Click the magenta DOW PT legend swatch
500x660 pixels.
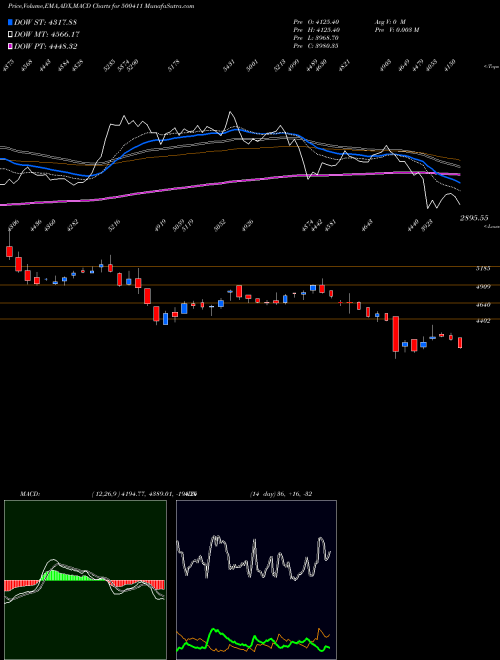11,46
